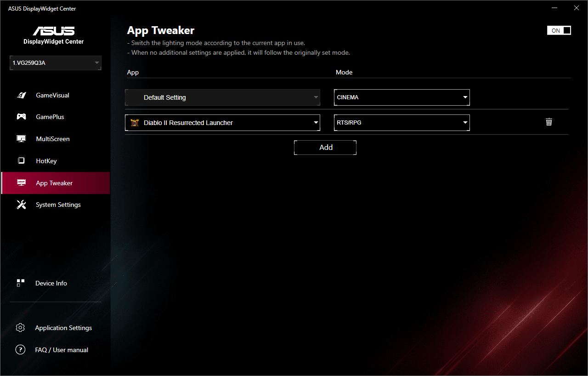Click the Diablo II app icon
The width and height of the screenshot is (588, 376).
(x=135, y=123)
